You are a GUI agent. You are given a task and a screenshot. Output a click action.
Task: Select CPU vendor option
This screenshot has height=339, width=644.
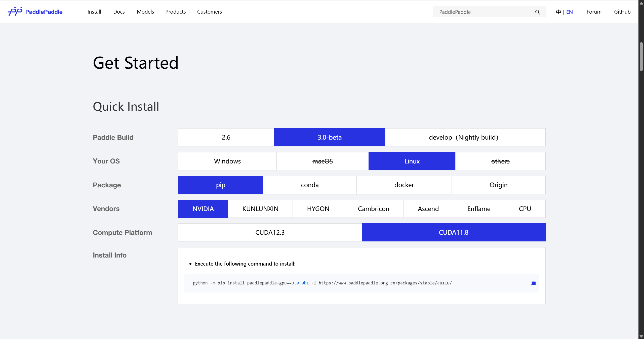click(525, 209)
